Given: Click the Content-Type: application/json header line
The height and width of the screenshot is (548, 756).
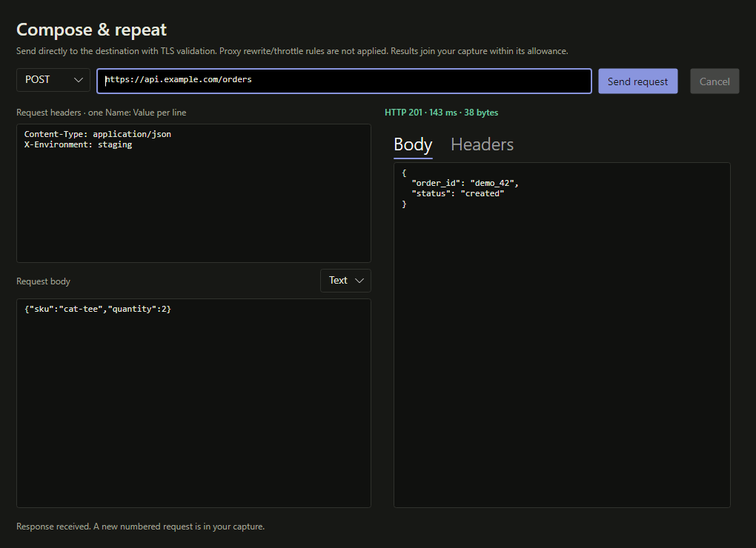Looking at the screenshot, I should (98, 134).
